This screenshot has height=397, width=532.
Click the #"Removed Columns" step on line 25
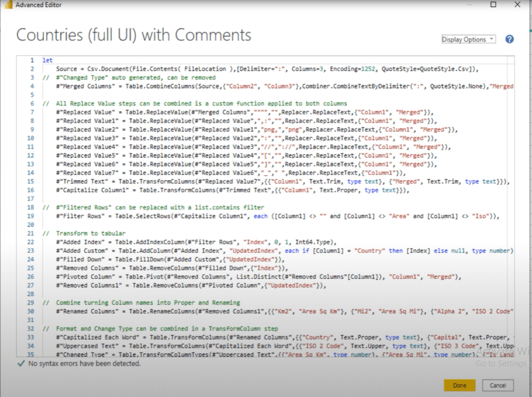click(x=172, y=268)
